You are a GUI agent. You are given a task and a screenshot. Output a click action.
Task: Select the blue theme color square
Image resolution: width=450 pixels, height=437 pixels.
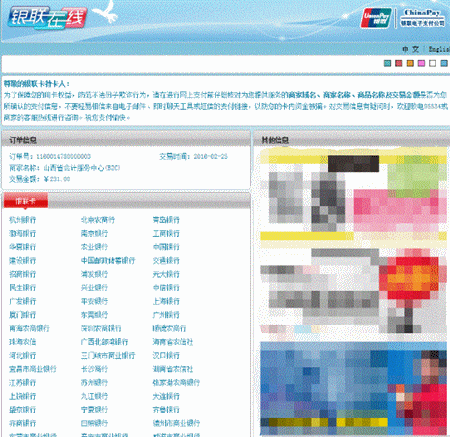click(444, 63)
